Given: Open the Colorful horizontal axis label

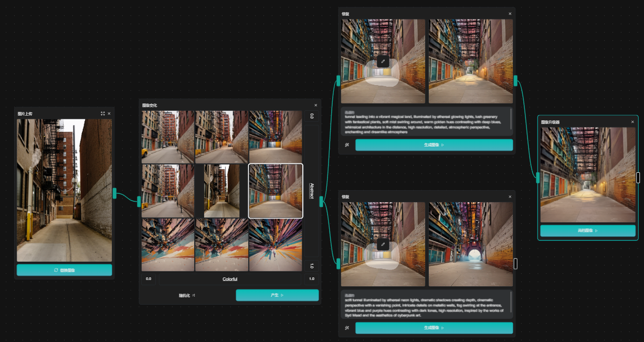Looking at the screenshot, I should tap(230, 279).
